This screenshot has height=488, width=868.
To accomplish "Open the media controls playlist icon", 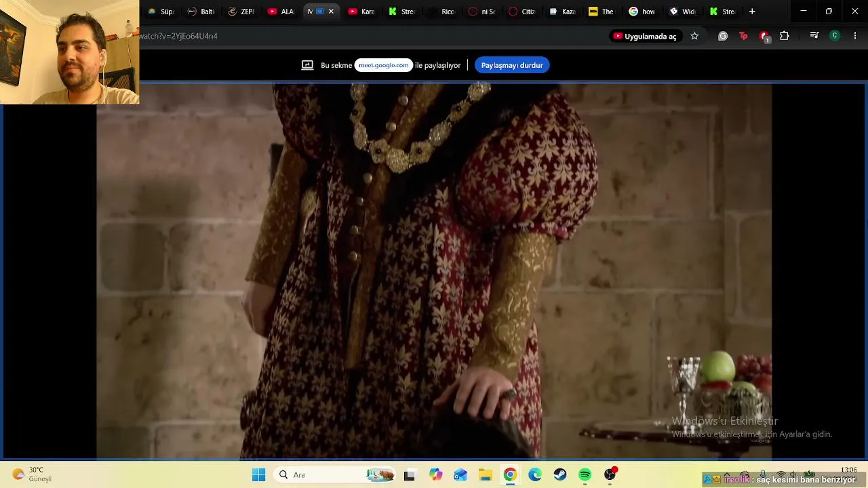I will [x=814, y=36].
